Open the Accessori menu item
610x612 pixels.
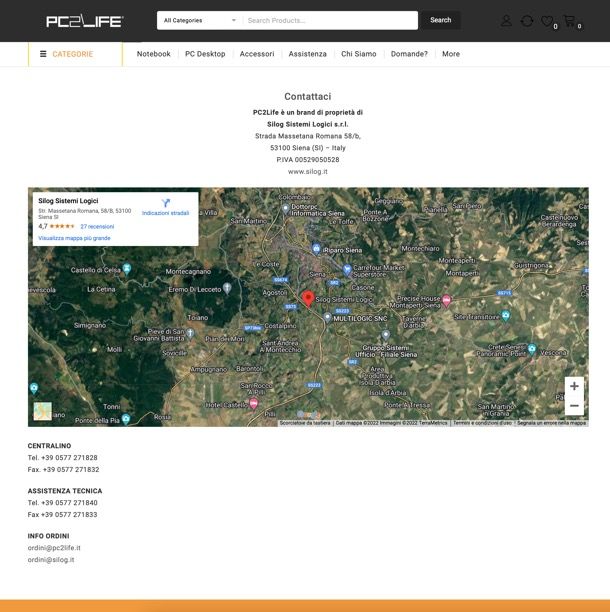pos(257,54)
